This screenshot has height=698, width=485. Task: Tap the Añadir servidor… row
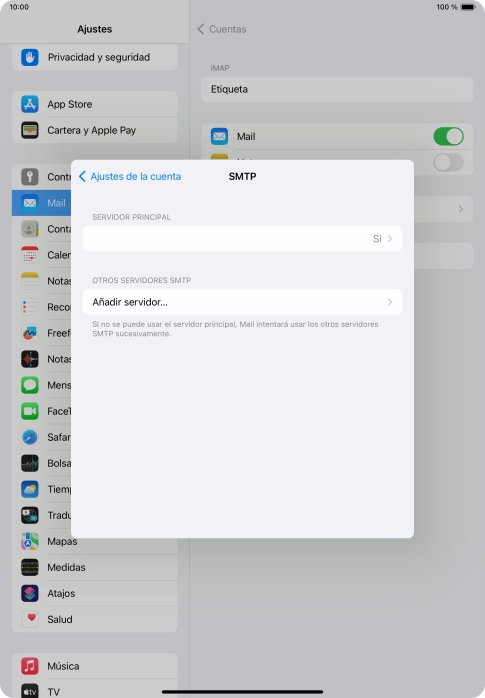[242, 302]
